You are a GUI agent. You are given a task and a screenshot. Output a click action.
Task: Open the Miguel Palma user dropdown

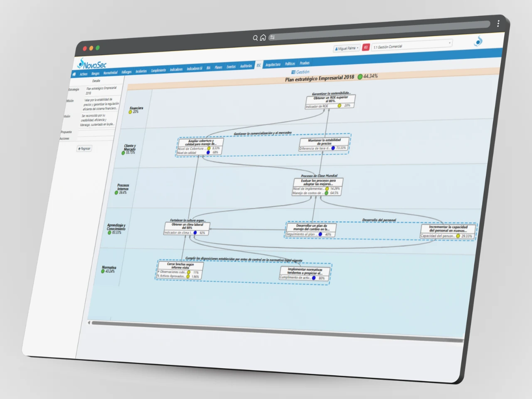pyautogui.click(x=347, y=48)
